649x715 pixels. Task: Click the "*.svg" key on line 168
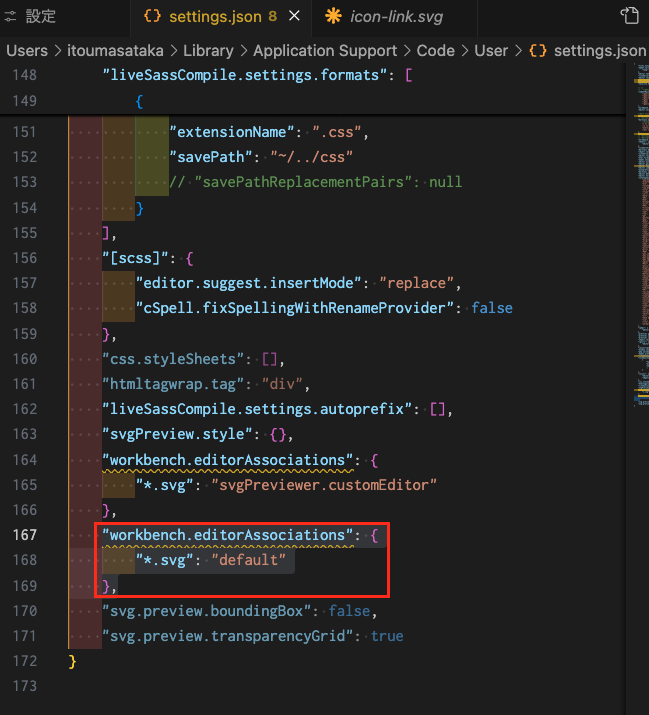coord(165,560)
